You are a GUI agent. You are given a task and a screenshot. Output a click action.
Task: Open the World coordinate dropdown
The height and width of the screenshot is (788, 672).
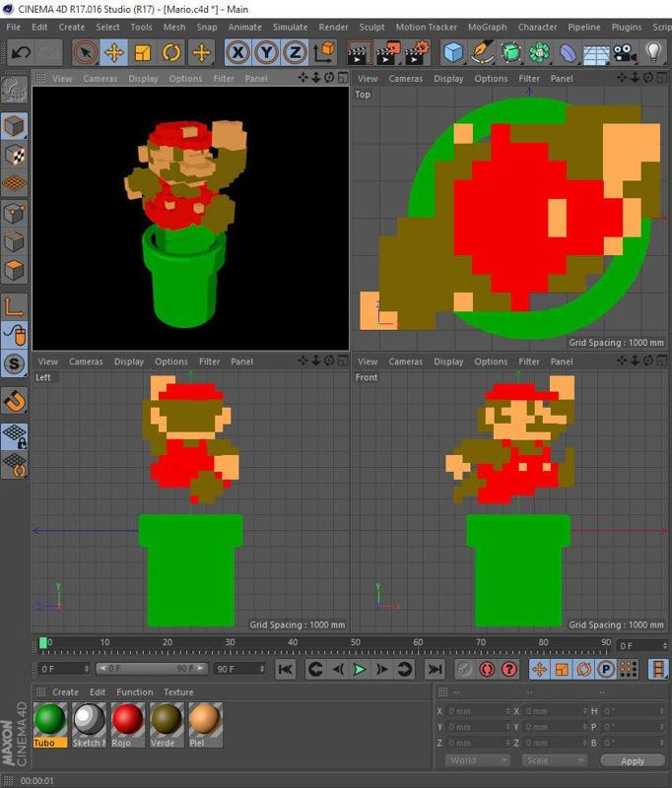point(477,760)
